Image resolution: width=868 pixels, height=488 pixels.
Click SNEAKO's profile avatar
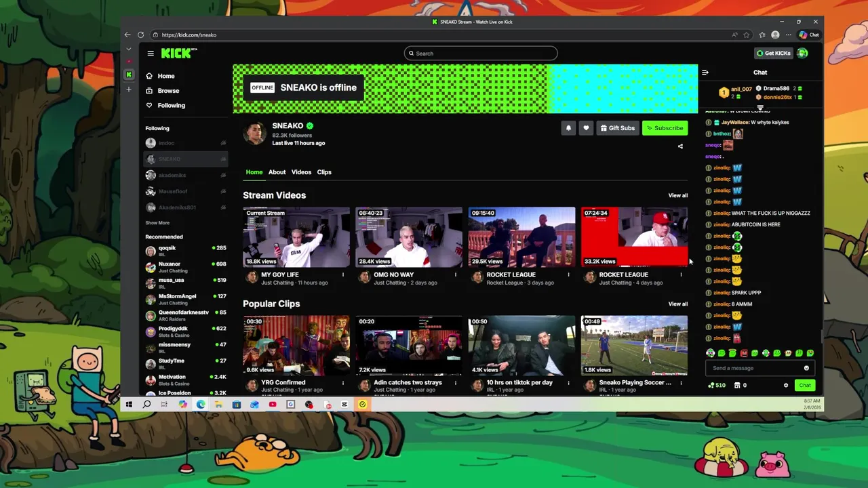pyautogui.click(x=255, y=134)
